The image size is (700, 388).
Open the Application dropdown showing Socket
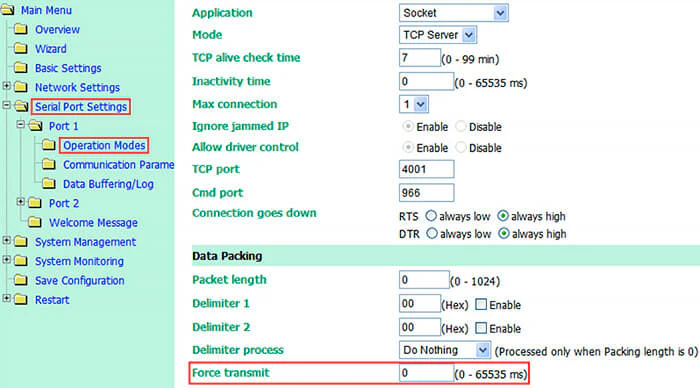pos(453,13)
